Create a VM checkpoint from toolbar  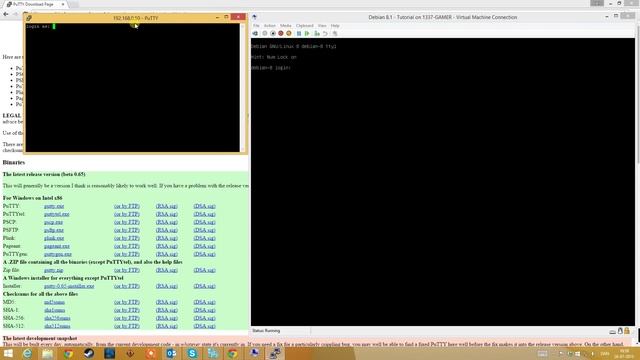click(317, 33)
